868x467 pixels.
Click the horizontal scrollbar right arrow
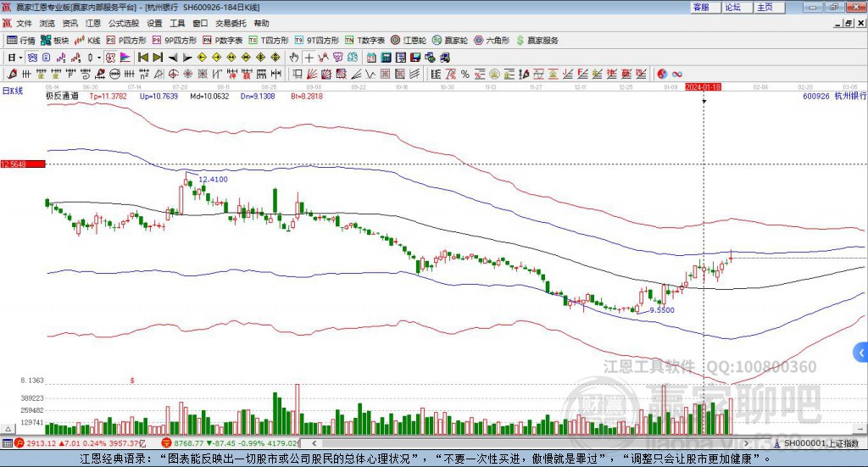coord(746,443)
